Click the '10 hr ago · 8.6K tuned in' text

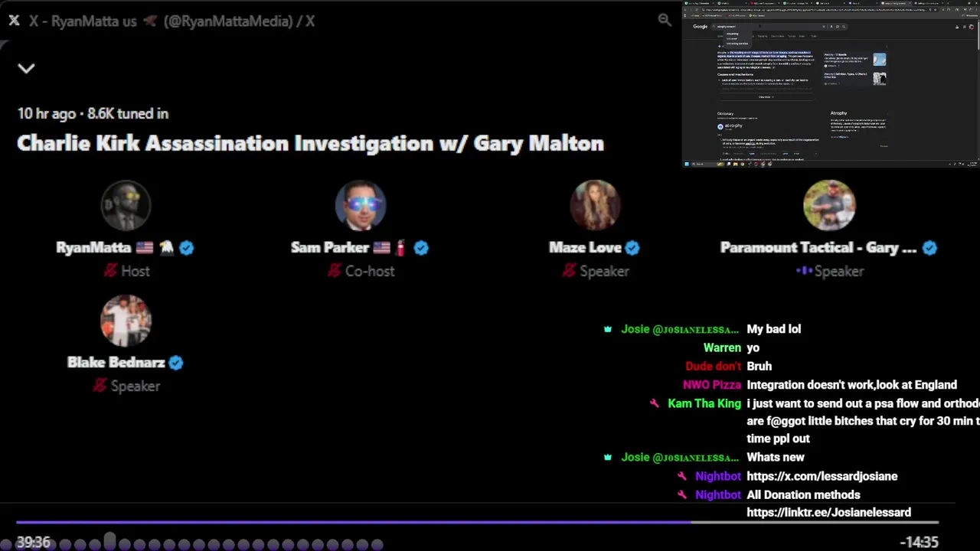[93, 113]
